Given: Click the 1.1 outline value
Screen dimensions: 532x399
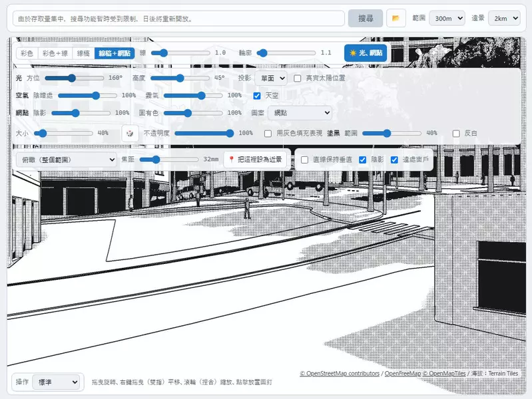Looking at the screenshot, I should pos(326,53).
